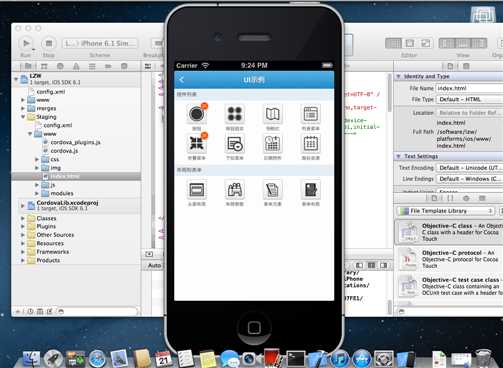This screenshot has height=368, width=503.
Task: Tap the form with pen icon
Action: coord(273,190)
